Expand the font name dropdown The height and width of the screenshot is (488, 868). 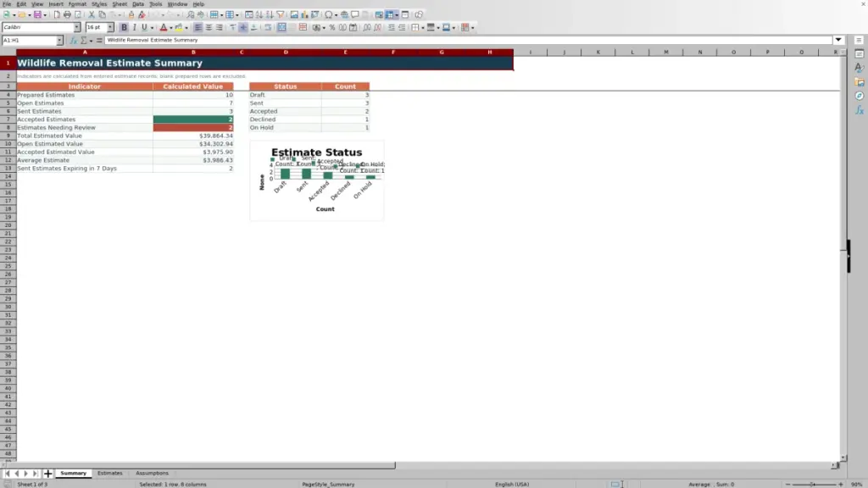tap(77, 28)
